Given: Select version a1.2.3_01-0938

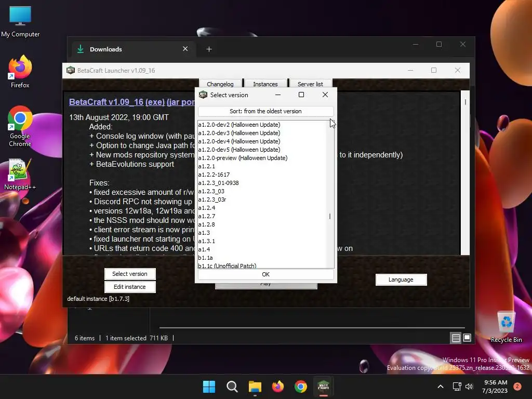Looking at the screenshot, I should tap(262, 183).
